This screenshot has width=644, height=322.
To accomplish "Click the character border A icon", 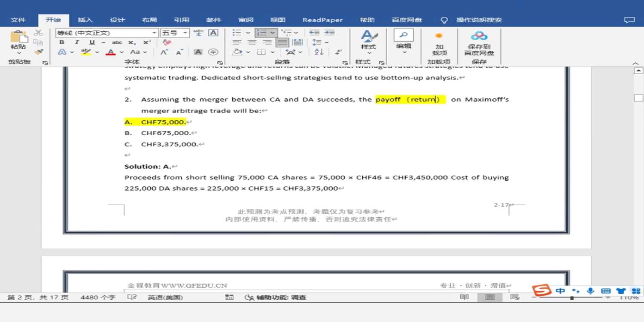I will pyautogui.click(x=213, y=33).
